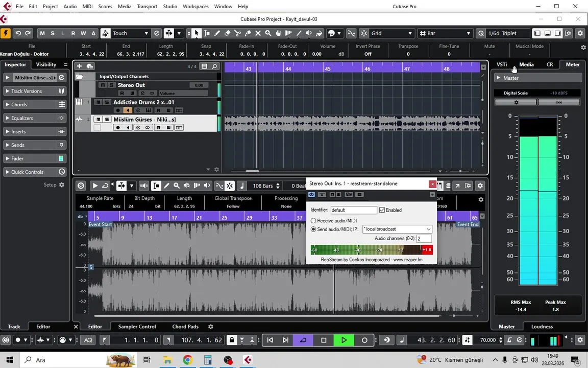Open the local broadcast IP dropdown
This screenshot has height=368, width=588.
coord(397,229)
